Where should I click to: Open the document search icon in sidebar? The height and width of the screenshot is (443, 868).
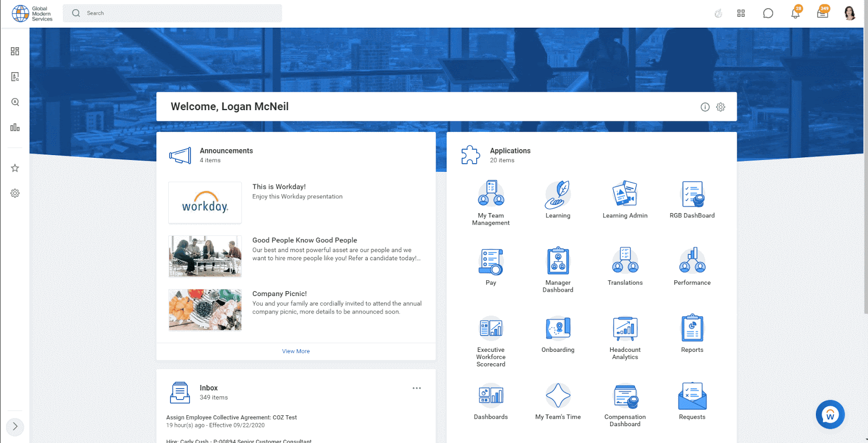[15, 76]
